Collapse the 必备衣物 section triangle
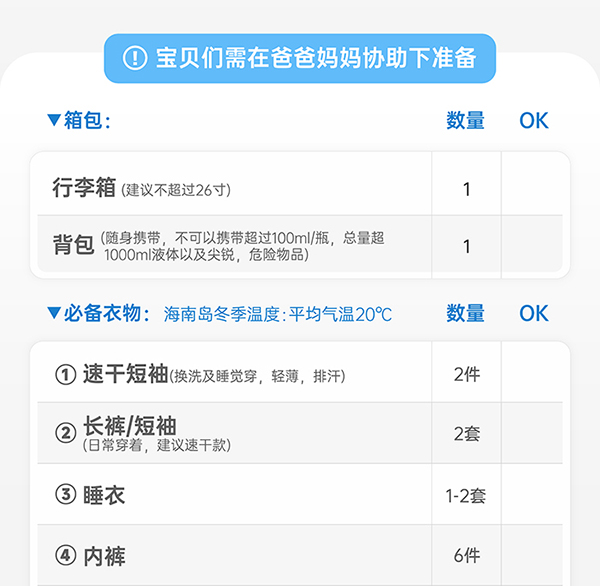 point(54,313)
